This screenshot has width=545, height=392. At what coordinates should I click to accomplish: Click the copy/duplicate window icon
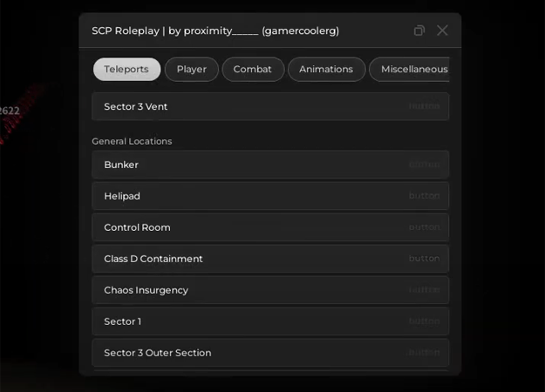click(419, 30)
